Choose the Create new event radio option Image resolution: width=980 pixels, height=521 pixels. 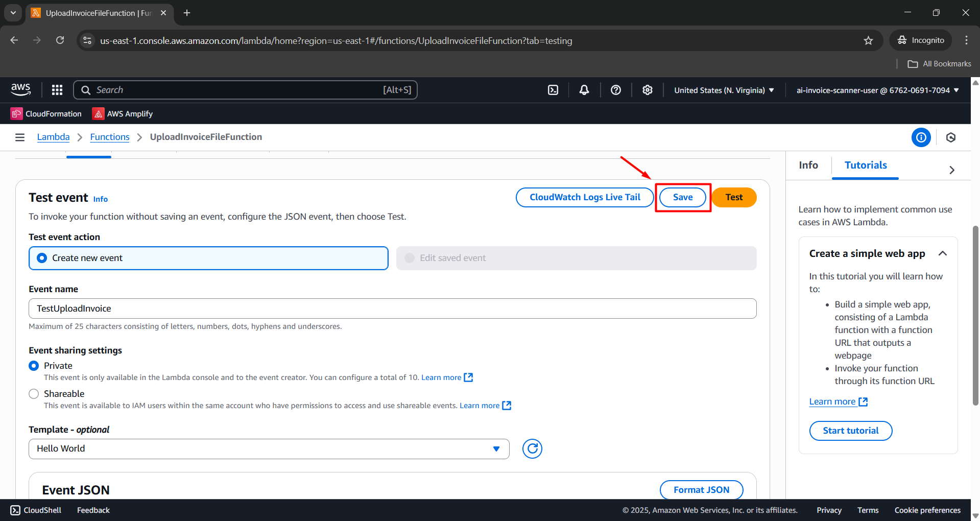pyautogui.click(x=42, y=258)
